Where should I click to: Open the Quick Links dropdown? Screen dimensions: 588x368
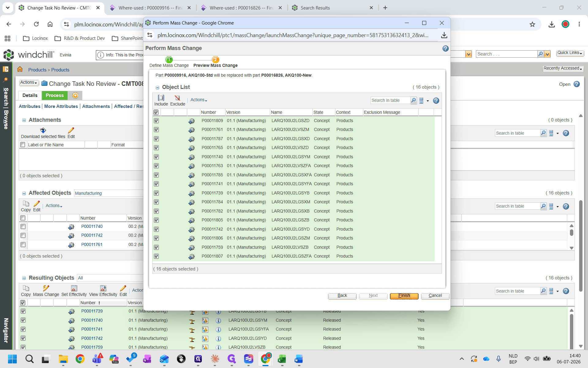pos(570,53)
